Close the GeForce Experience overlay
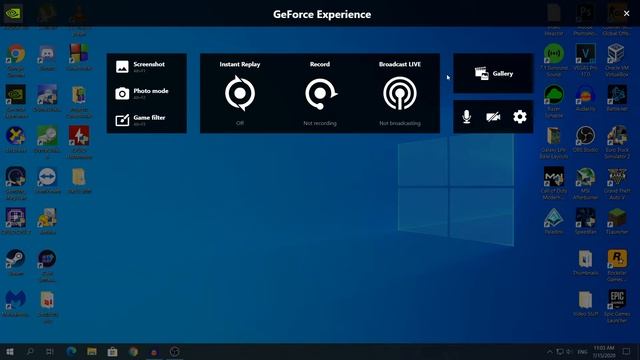The width and height of the screenshot is (640, 360). (627, 13)
